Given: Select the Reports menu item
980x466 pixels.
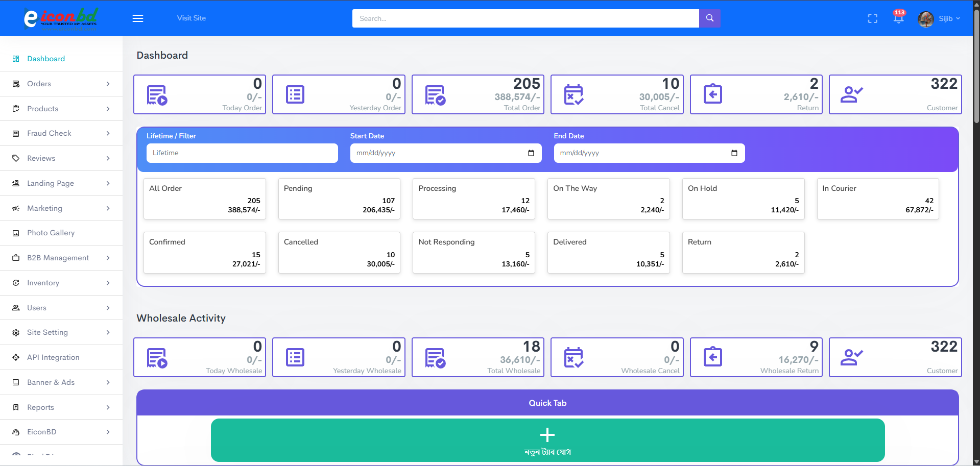Looking at the screenshot, I should pos(40,407).
